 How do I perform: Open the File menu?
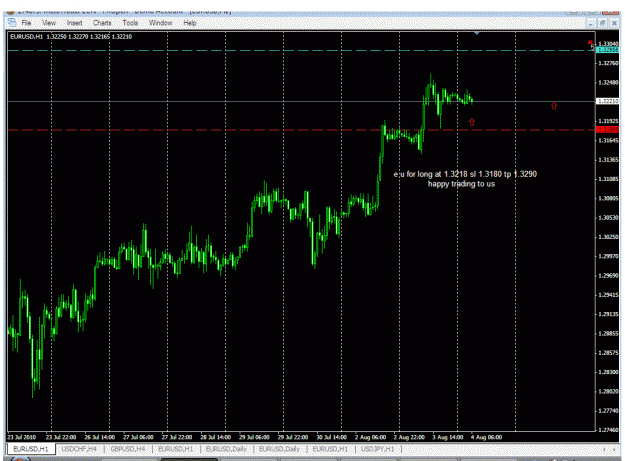[26, 23]
